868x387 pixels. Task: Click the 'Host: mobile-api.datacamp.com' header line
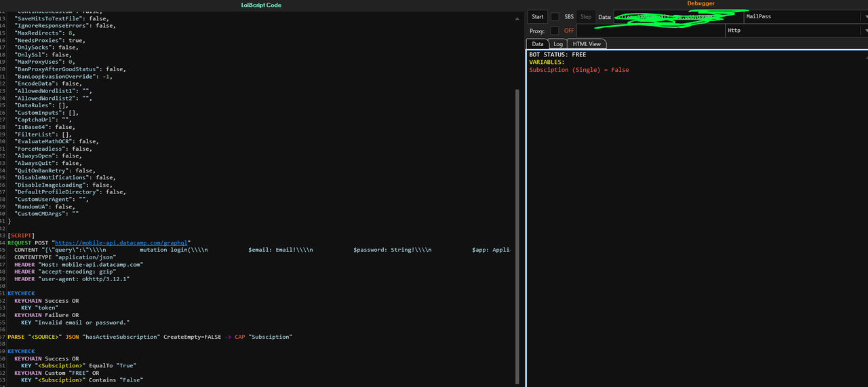pos(79,265)
